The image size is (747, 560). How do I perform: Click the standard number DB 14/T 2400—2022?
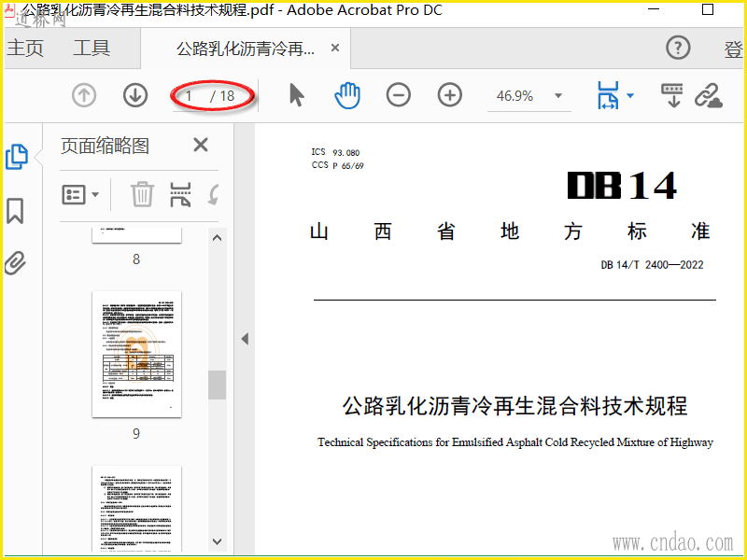tap(652, 265)
